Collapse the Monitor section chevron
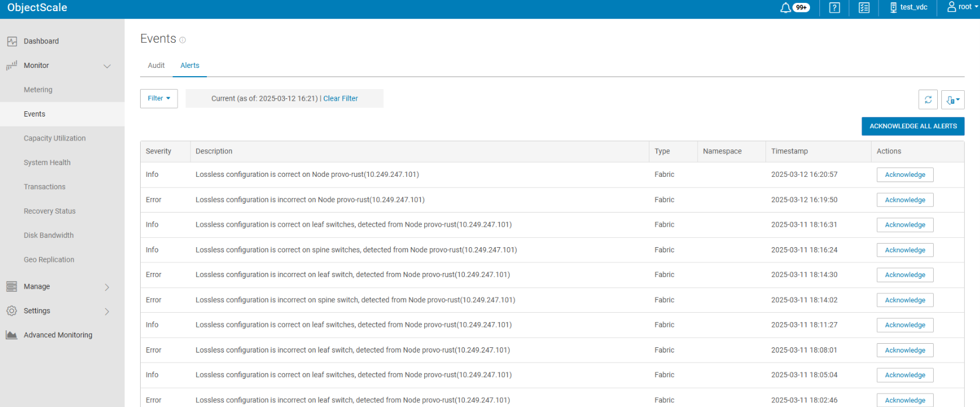 (x=107, y=66)
